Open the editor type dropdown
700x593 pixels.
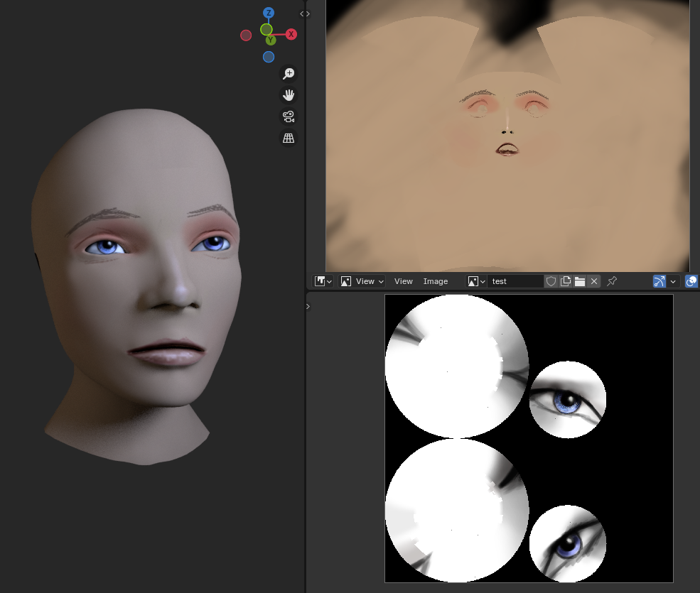click(323, 281)
